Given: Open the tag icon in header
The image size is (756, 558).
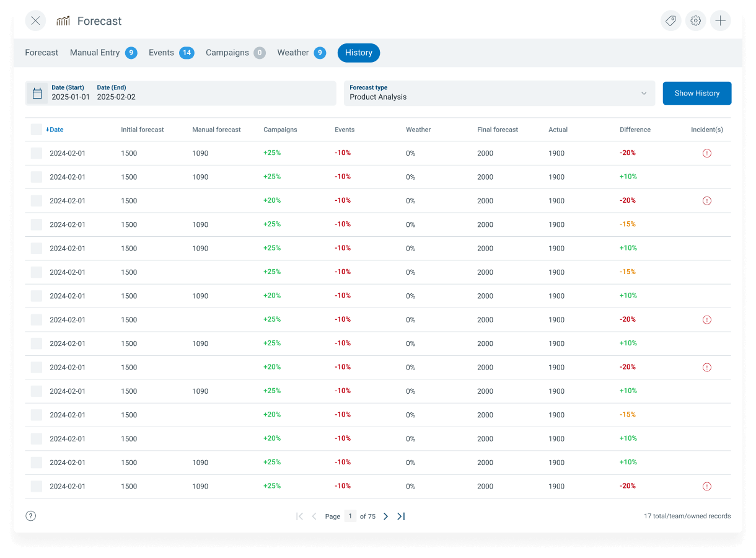Looking at the screenshot, I should pos(670,20).
